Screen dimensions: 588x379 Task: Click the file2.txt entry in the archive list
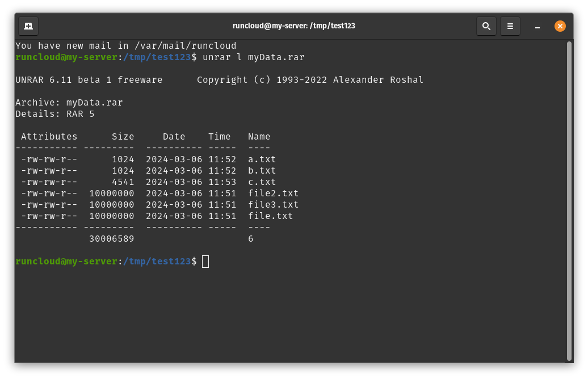(x=273, y=193)
